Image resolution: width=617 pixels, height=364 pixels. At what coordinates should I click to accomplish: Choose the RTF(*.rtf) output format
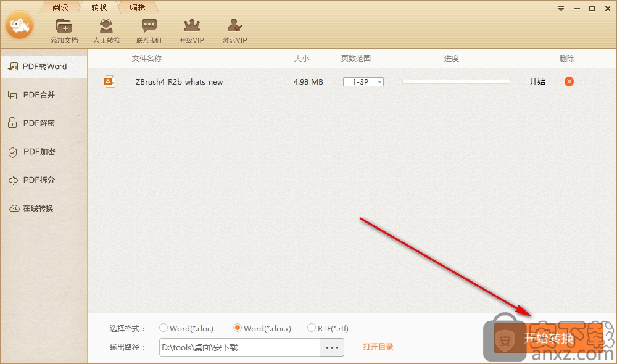tap(312, 328)
